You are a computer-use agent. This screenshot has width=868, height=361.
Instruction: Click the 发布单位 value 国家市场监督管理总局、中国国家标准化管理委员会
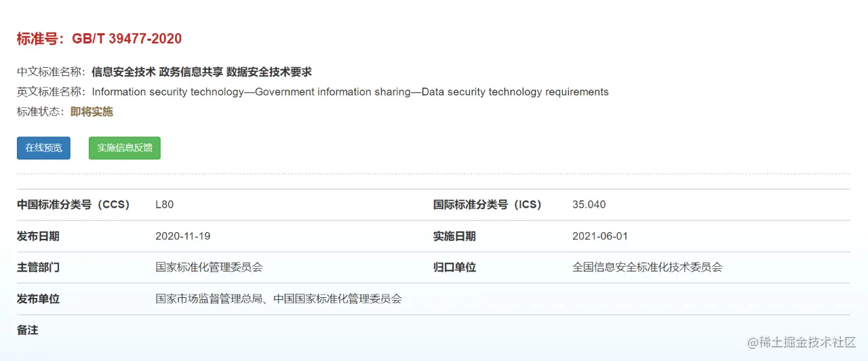pyautogui.click(x=278, y=299)
